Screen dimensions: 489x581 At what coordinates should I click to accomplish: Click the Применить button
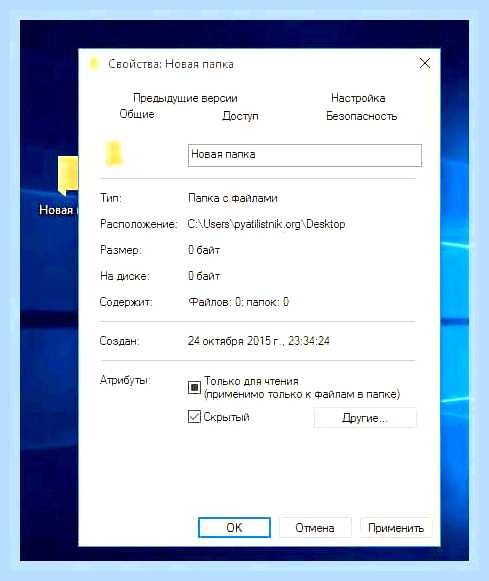396,527
